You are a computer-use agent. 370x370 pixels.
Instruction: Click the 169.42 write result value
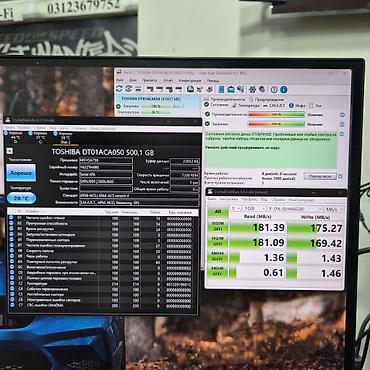tap(327, 243)
